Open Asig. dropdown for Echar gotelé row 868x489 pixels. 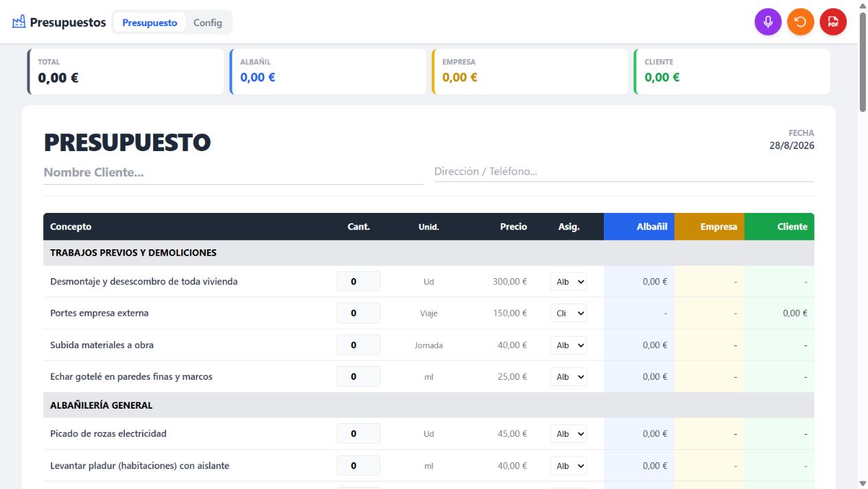[x=569, y=376]
